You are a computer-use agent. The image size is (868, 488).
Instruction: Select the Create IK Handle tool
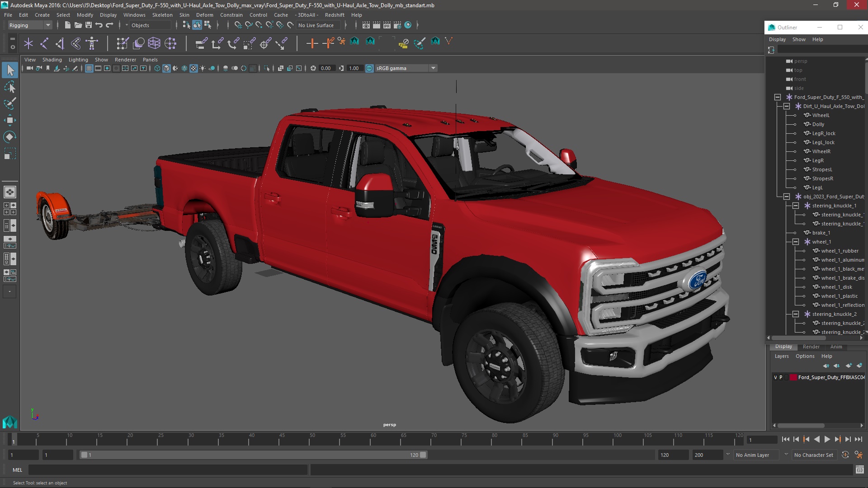pyautogui.click(x=60, y=43)
